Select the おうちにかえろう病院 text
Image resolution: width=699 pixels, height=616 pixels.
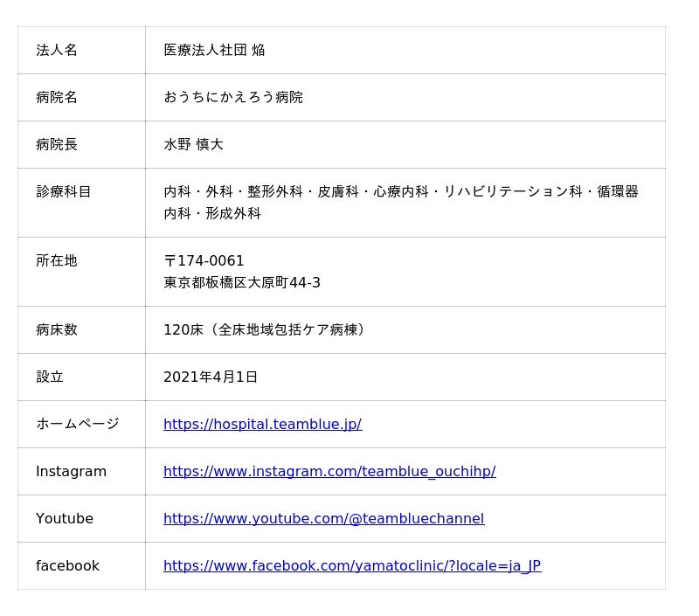[232, 97]
